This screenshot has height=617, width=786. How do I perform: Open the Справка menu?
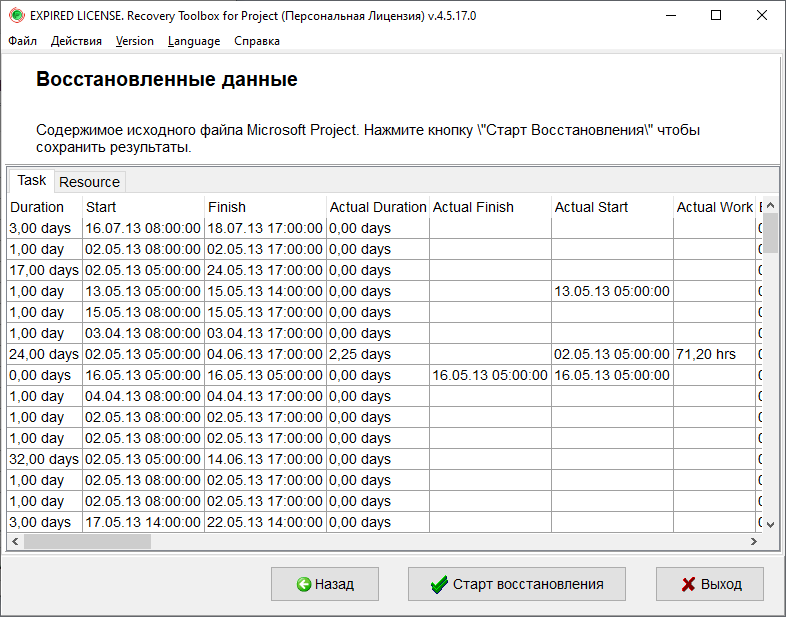[257, 41]
